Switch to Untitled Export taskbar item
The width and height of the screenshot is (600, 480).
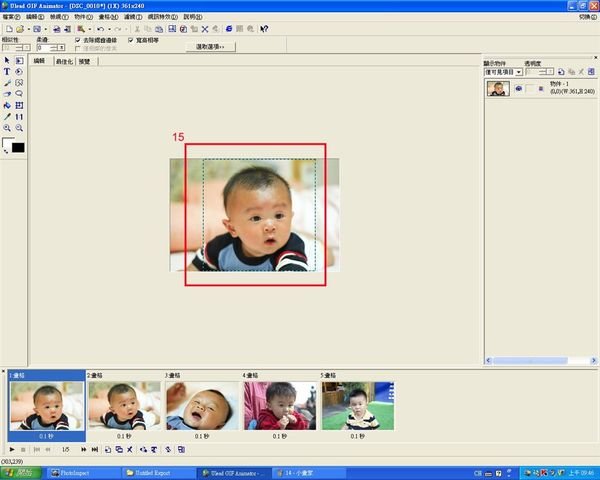pyautogui.click(x=158, y=473)
